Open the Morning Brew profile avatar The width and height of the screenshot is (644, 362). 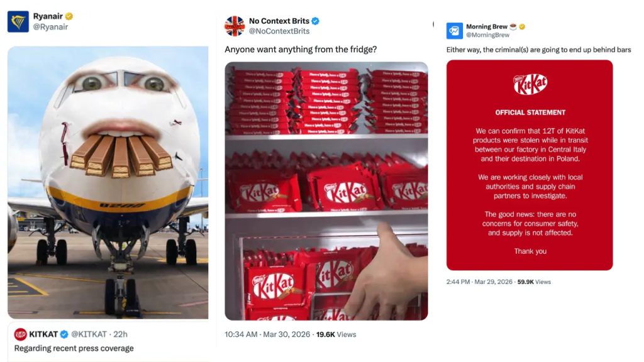coord(454,31)
